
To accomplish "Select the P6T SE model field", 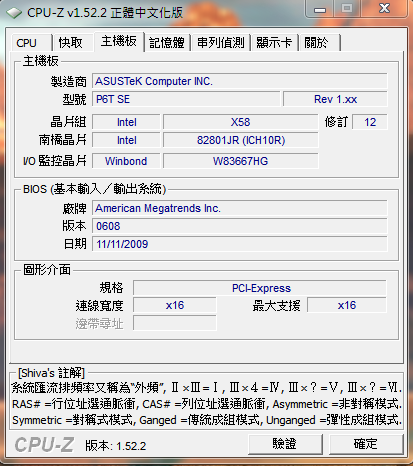I will point(186,99).
